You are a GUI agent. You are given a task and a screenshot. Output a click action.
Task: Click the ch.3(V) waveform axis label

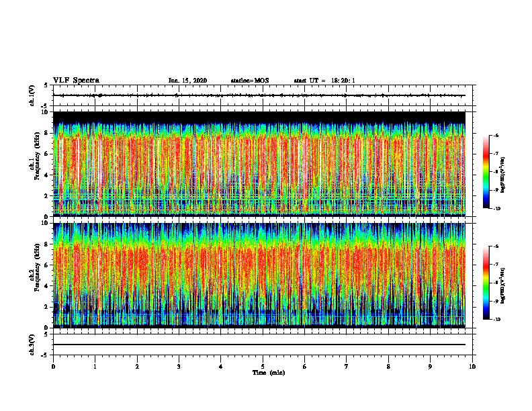[32, 345]
